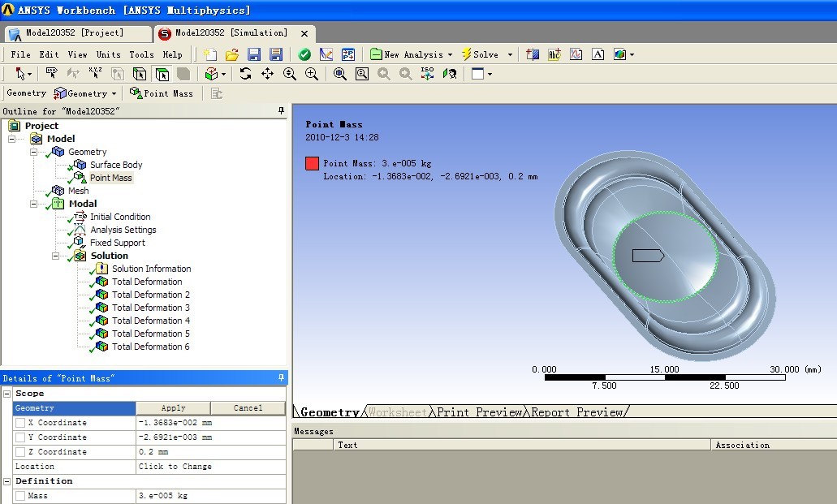
Task: Click the red Point Mass legend swatch
Action: [312, 163]
